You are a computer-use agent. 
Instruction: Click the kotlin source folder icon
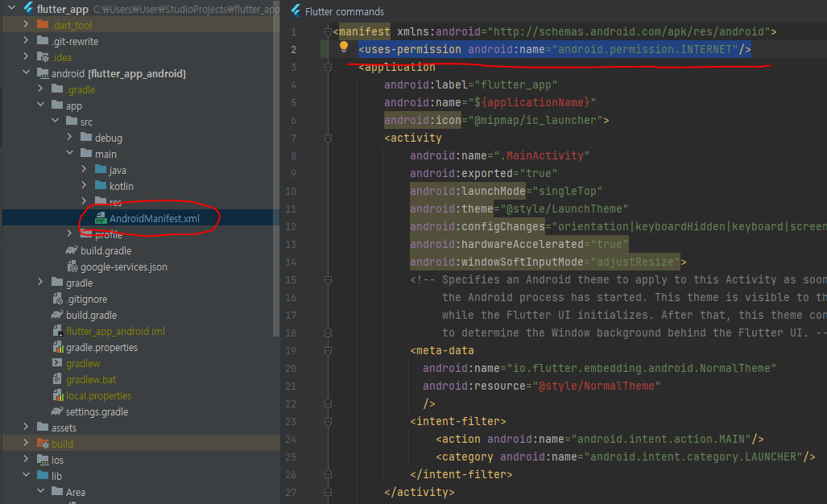point(101,185)
